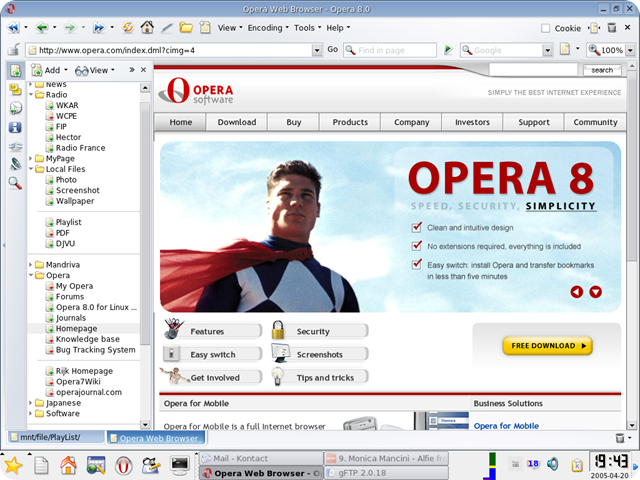Reload the page with the orange Reload icon

pos(128,28)
